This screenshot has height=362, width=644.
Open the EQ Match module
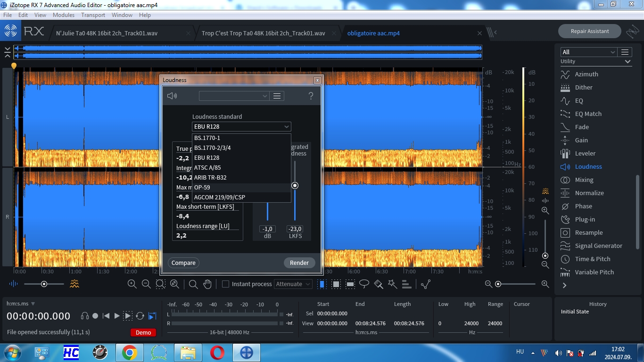coord(588,114)
